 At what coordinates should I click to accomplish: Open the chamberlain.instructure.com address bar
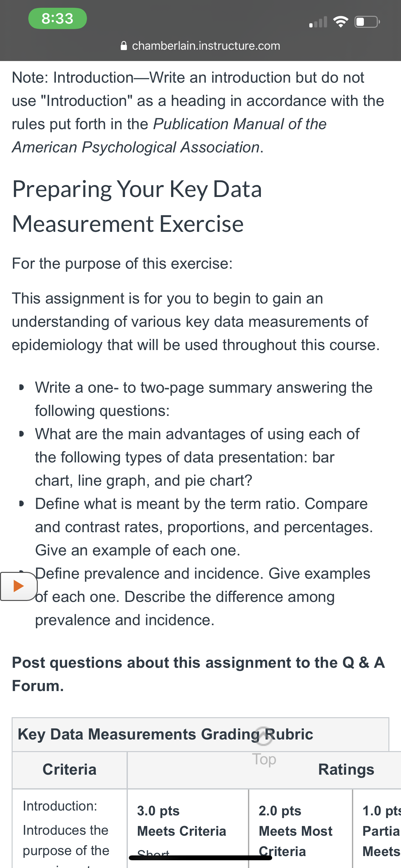click(200, 46)
